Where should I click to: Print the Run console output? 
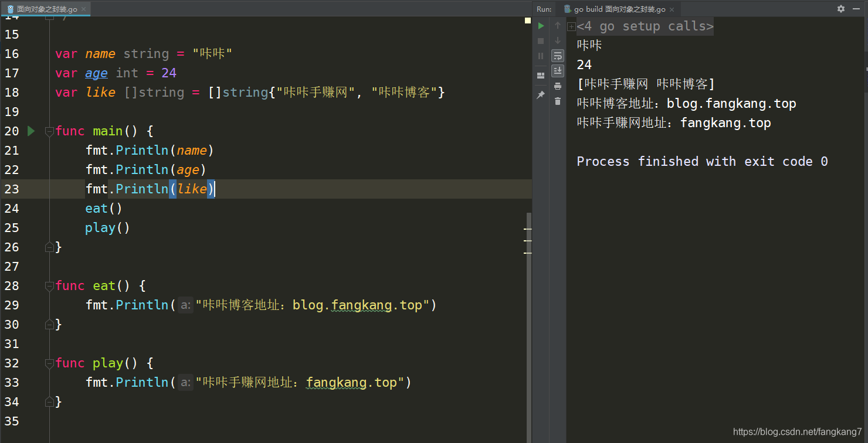(558, 86)
